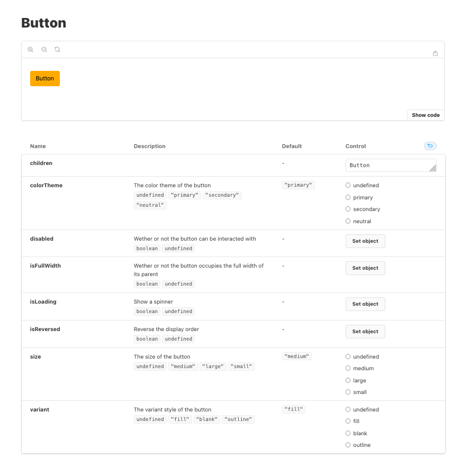Click the isLoading prop name
Viewport: 471px width, 476px height.
43,301
